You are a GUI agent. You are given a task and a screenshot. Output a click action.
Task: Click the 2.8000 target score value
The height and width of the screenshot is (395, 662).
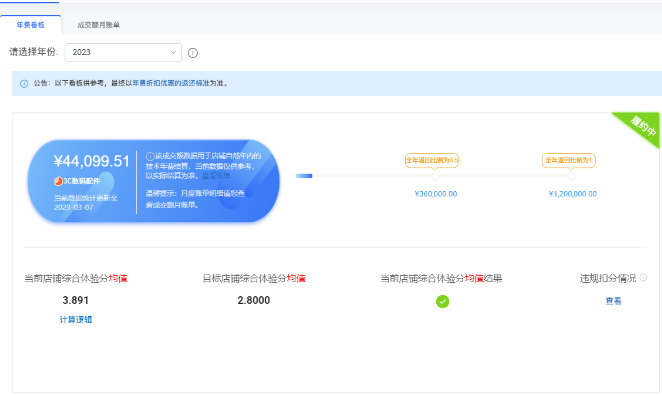point(254,300)
